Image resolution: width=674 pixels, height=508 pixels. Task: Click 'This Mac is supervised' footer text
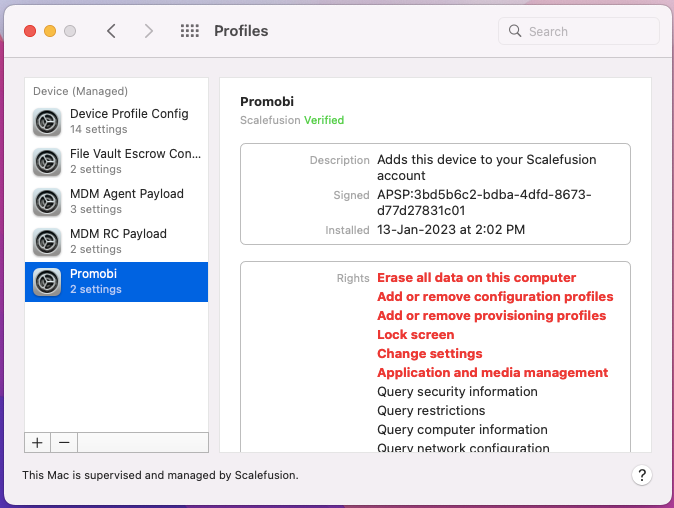(160, 475)
